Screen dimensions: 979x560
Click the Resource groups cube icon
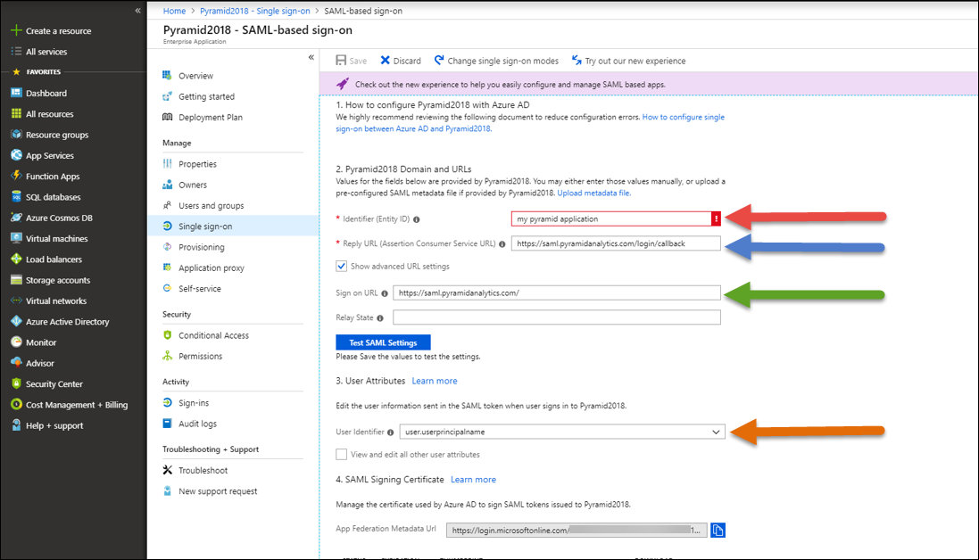coord(16,134)
